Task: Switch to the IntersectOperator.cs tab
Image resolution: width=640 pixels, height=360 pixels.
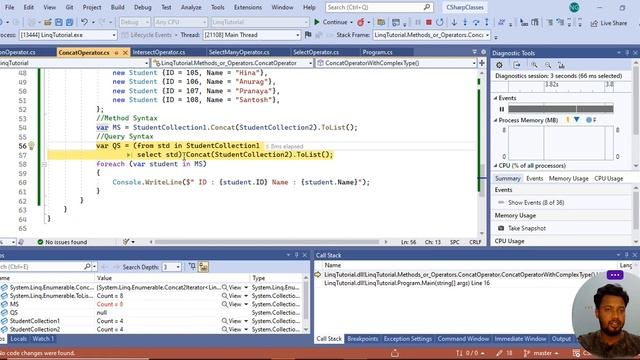Action: coord(159,52)
